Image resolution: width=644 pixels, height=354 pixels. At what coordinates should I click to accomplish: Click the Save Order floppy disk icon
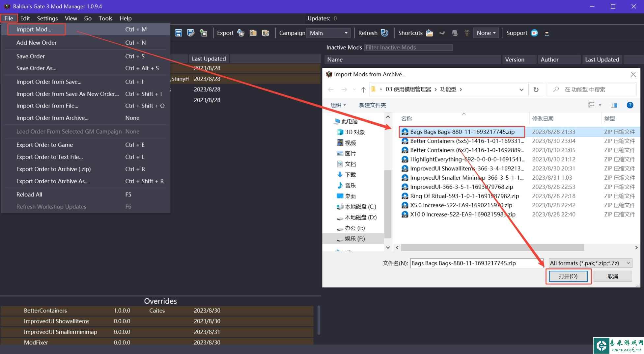(x=178, y=33)
